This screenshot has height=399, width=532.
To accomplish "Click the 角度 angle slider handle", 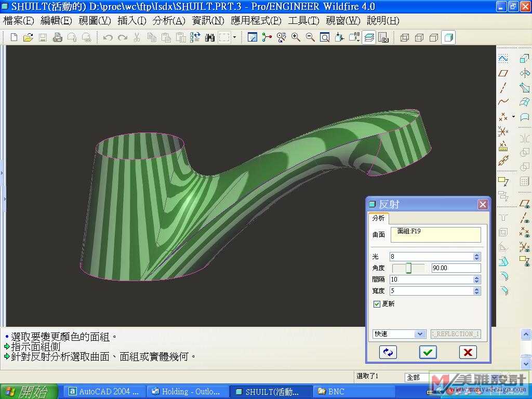I will pyautogui.click(x=408, y=268).
